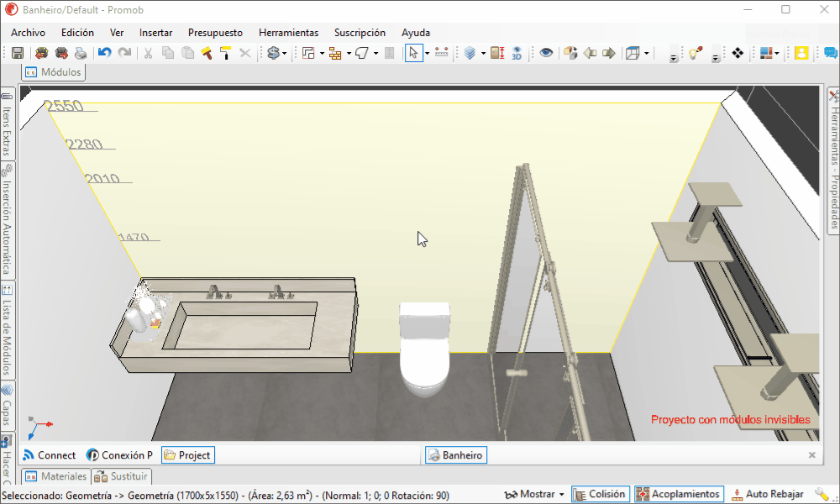Select the Banheiro environment tab
Image resolution: width=840 pixels, height=504 pixels.
(456, 455)
